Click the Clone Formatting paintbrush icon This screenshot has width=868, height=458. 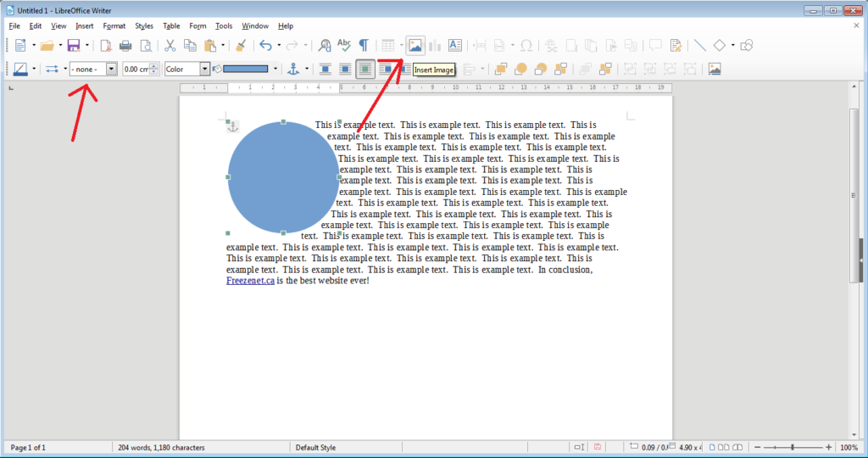coord(241,46)
